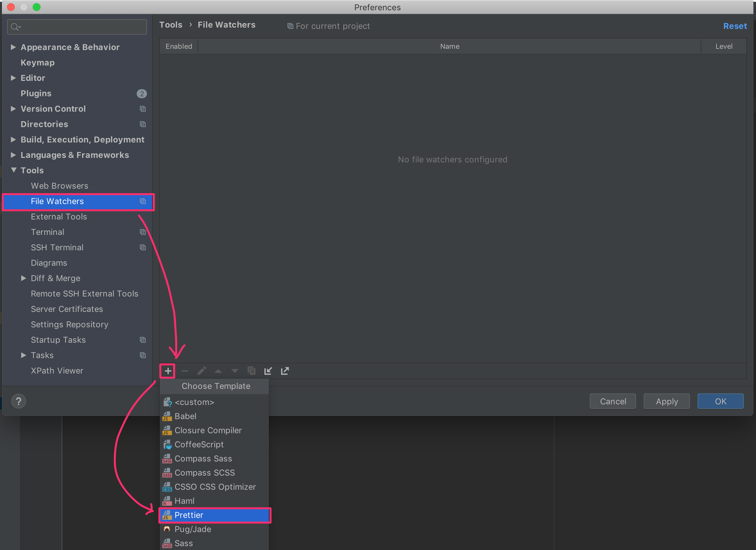Click the Import watchers from file icon
The height and width of the screenshot is (550, 756).
(267, 370)
